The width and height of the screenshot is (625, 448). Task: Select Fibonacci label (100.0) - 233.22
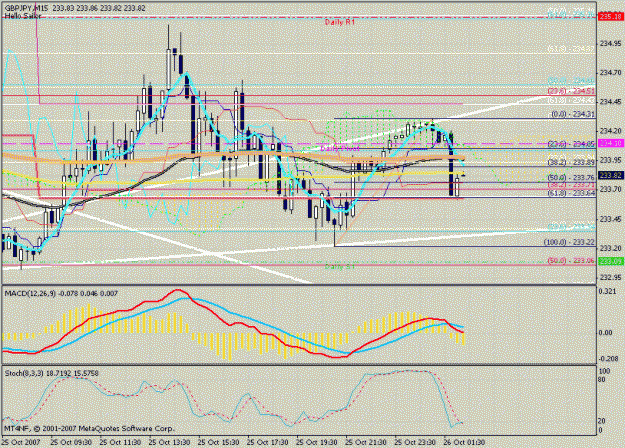point(569,242)
